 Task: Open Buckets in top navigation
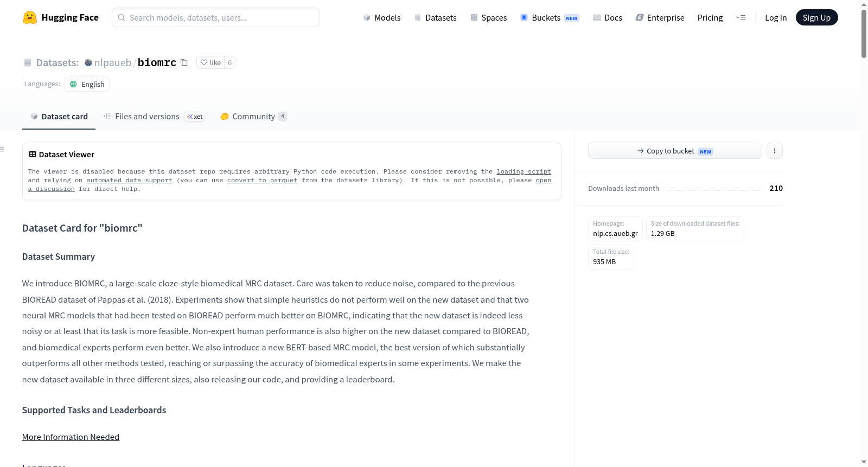coord(550,17)
